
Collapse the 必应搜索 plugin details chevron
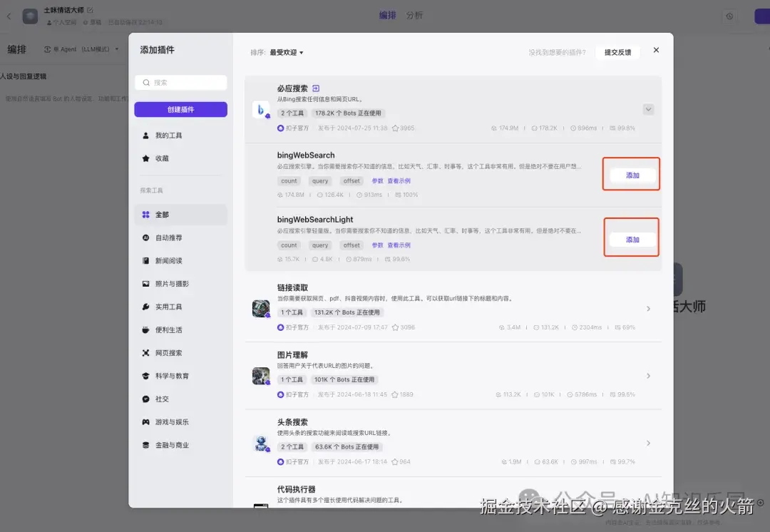coord(649,109)
